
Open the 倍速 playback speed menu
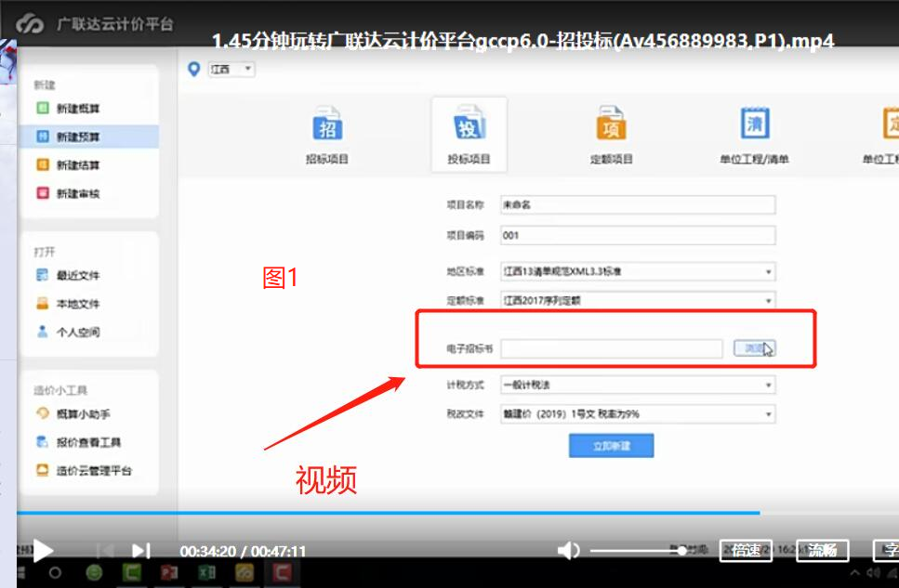click(746, 551)
